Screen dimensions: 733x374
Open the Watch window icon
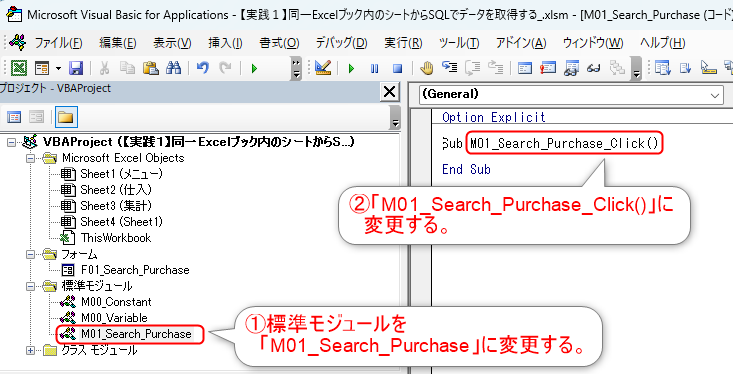pyautogui.click(x=571, y=69)
